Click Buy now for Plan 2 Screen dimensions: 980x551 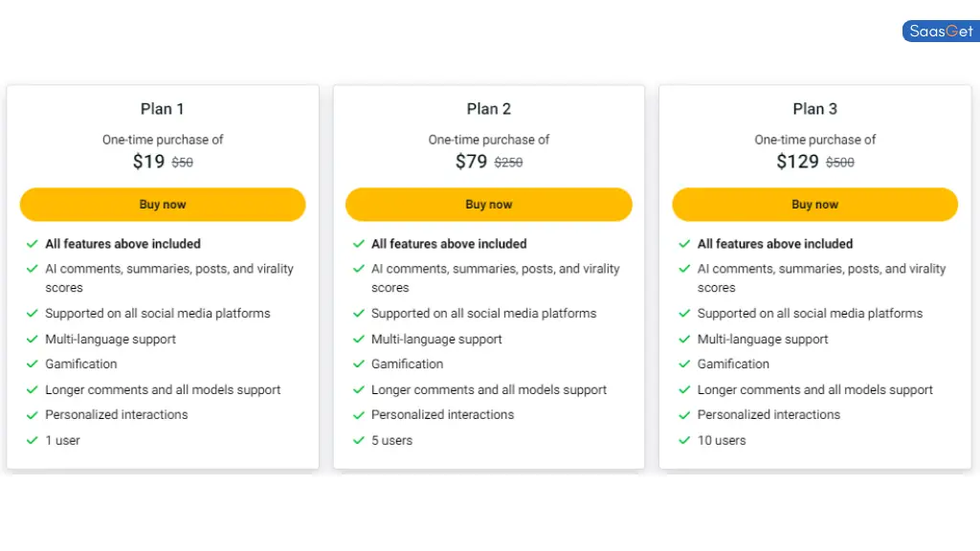pyautogui.click(x=489, y=205)
